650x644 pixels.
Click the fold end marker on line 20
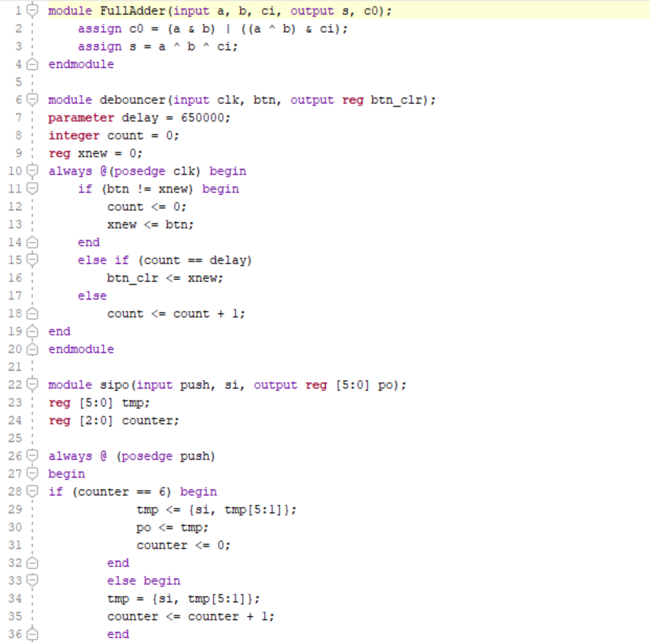tap(32, 349)
